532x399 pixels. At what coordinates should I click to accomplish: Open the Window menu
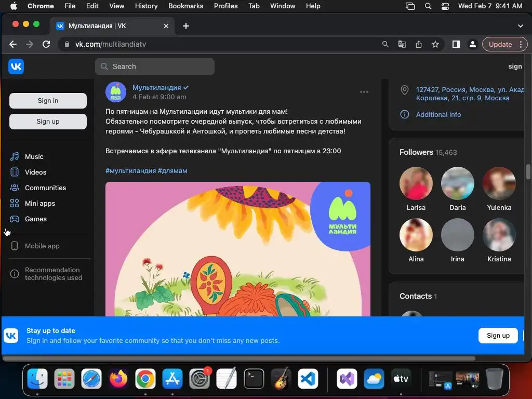pos(283,6)
